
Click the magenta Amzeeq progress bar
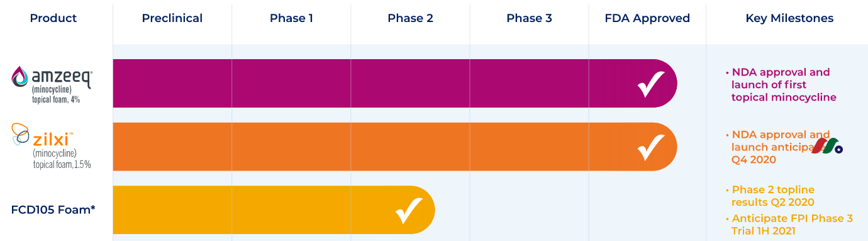(395, 84)
